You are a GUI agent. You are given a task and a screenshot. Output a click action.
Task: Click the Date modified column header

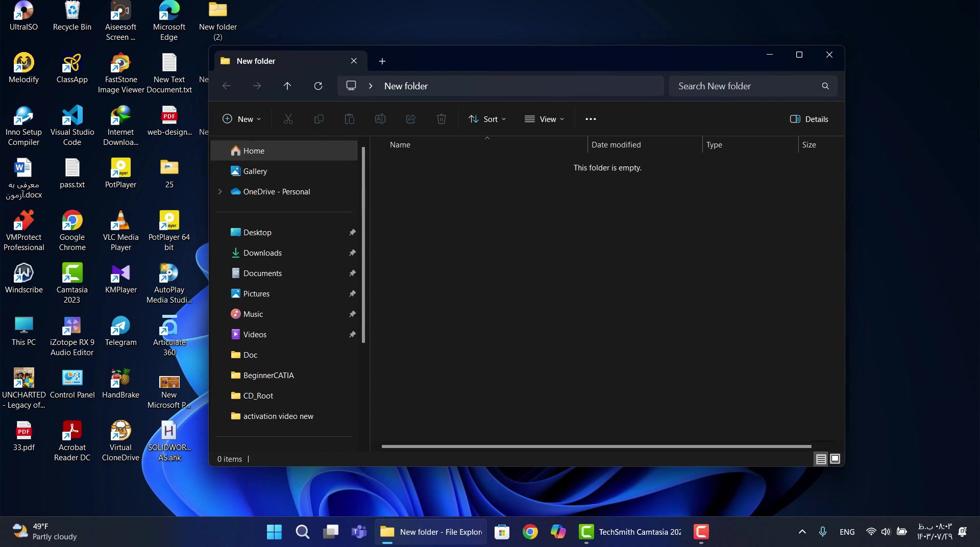(x=616, y=145)
